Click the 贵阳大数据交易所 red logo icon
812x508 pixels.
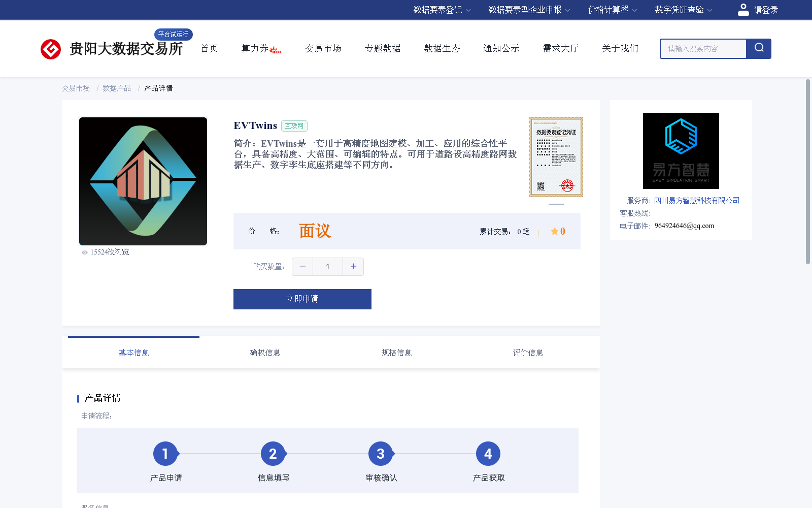pos(51,49)
